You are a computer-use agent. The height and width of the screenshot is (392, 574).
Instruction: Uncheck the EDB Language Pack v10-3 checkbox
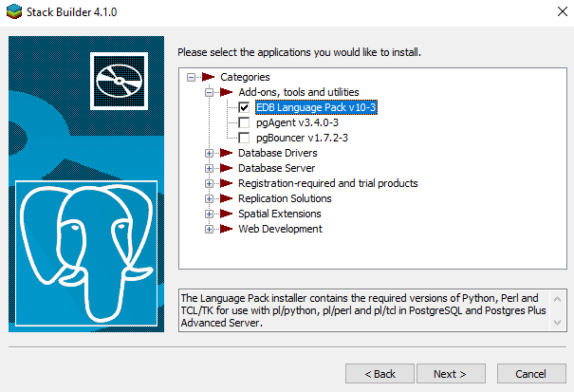coord(245,107)
